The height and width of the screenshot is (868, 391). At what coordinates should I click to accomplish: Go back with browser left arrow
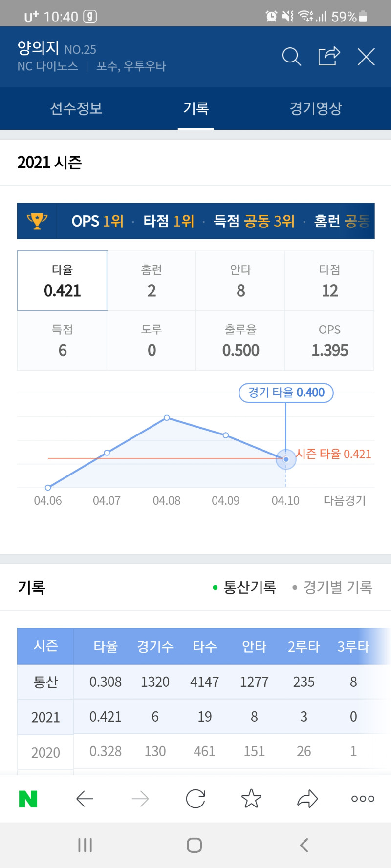(x=85, y=799)
